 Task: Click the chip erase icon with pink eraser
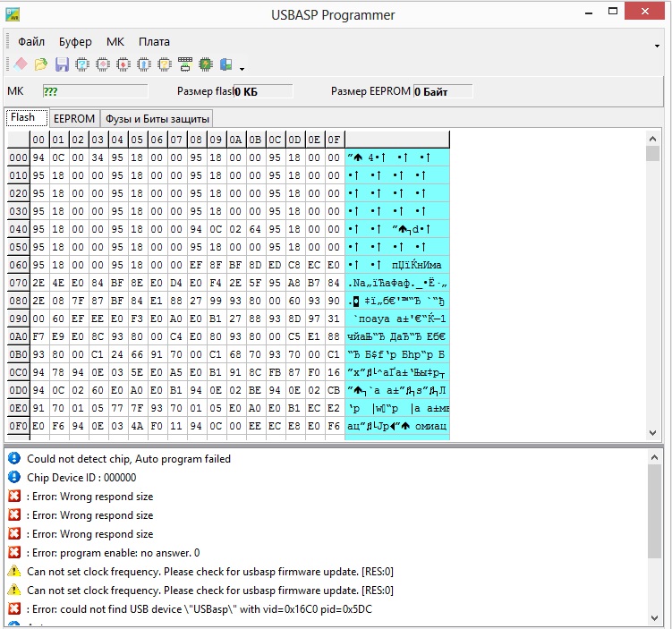coord(103,64)
